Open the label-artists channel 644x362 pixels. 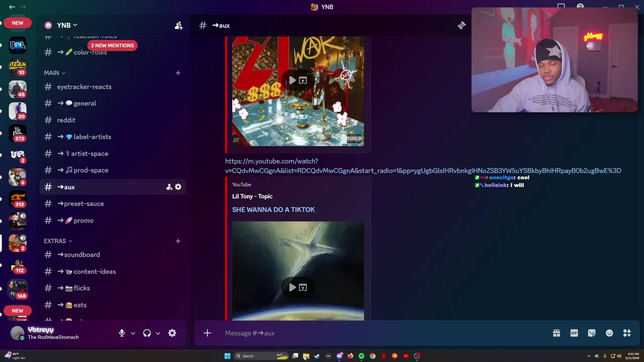pos(113,137)
